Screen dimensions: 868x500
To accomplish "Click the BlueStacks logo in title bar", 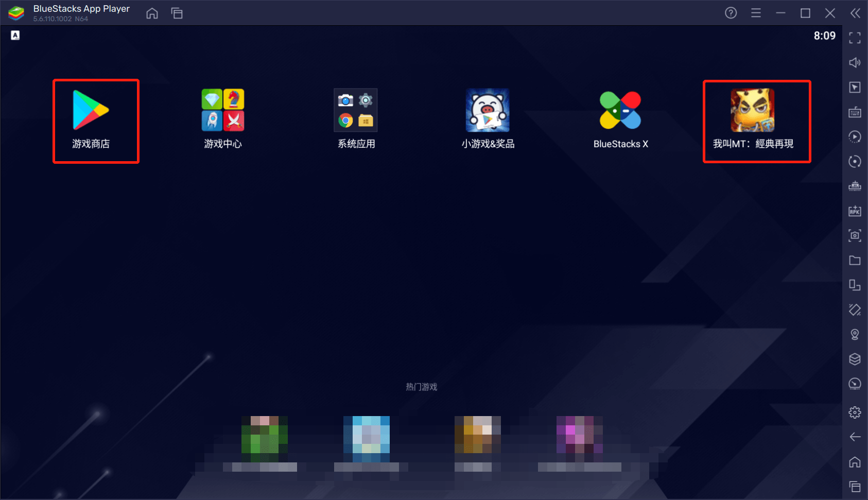I will pos(16,13).
